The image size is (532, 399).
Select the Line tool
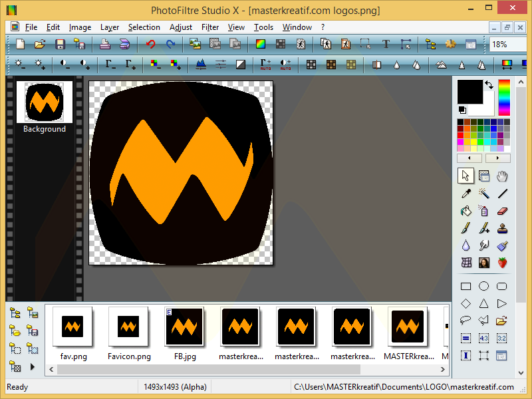click(x=502, y=194)
